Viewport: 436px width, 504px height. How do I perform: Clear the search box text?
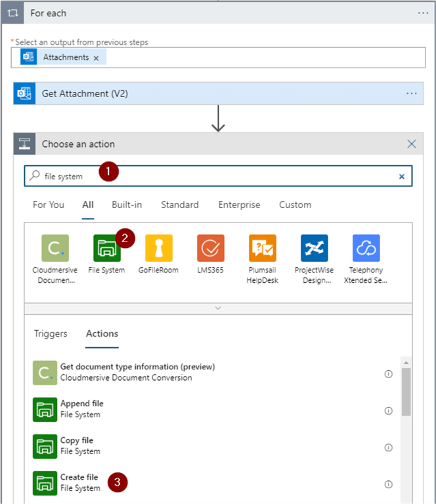[x=401, y=177]
